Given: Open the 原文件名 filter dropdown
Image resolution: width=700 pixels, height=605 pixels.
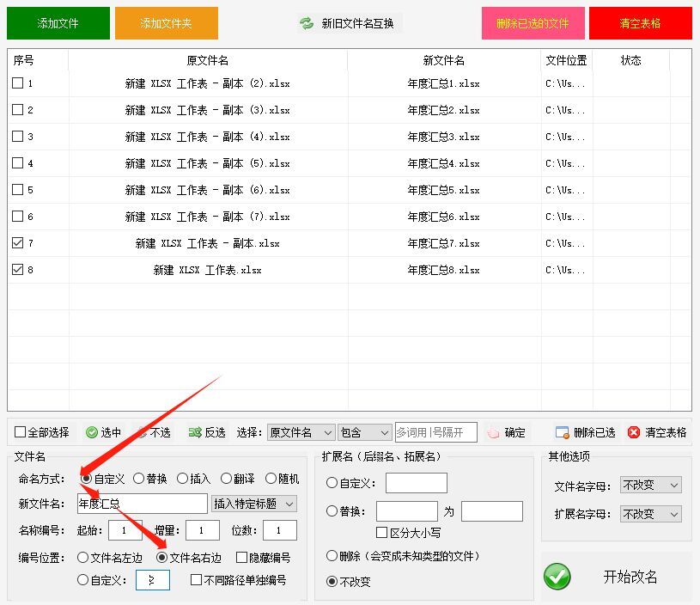Looking at the screenshot, I should (301, 432).
